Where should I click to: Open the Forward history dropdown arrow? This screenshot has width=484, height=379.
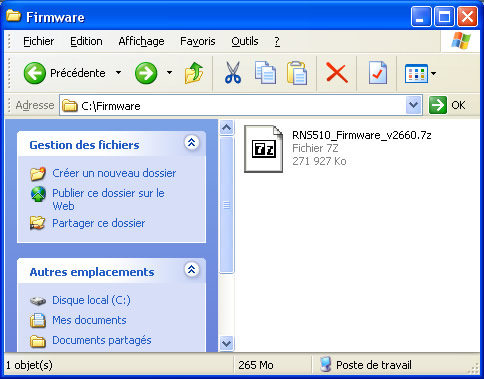point(169,72)
